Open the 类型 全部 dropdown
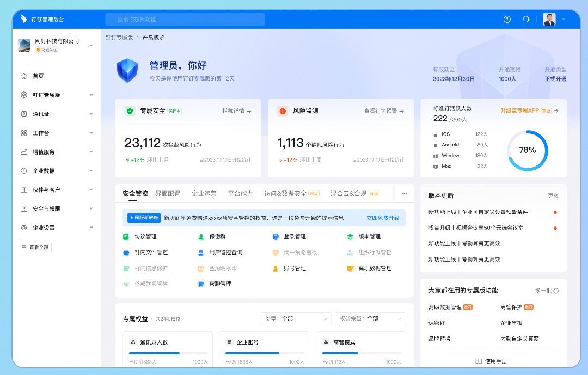Screen dimensions: 588x375 coord(296,319)
